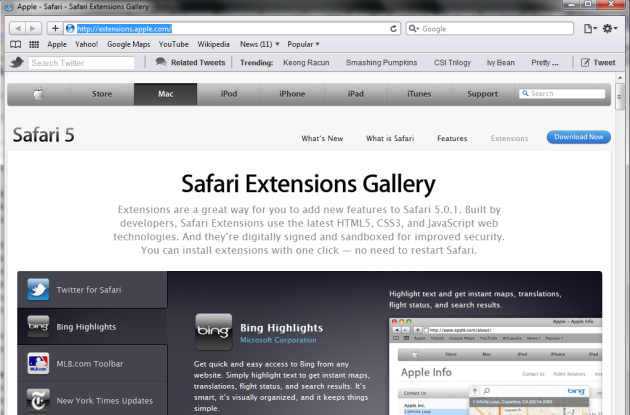Image resolution: width=630 pixels, height=415 pixels.
Task: Open the Yahoo! bookmark
Action: coord(86,44)
